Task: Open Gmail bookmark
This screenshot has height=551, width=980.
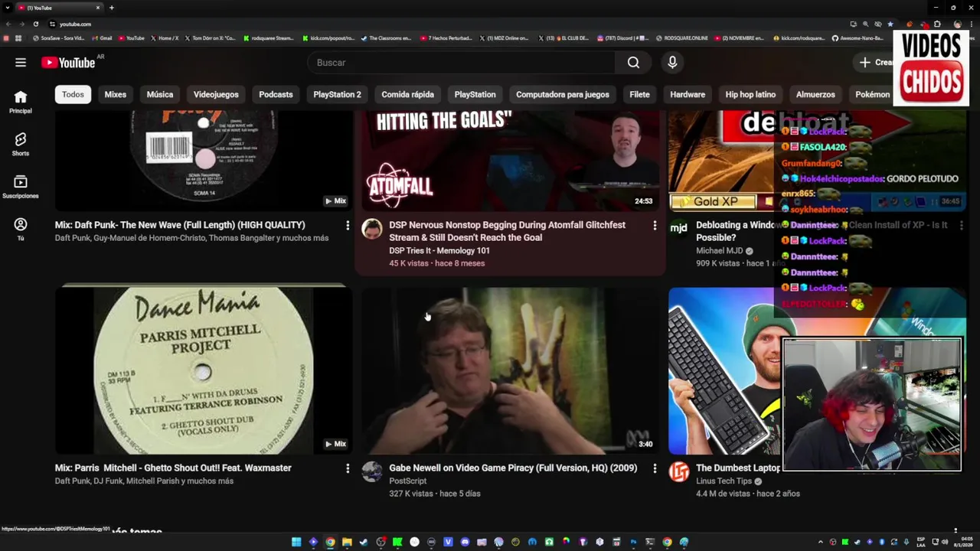Action: tap(101, 38)
